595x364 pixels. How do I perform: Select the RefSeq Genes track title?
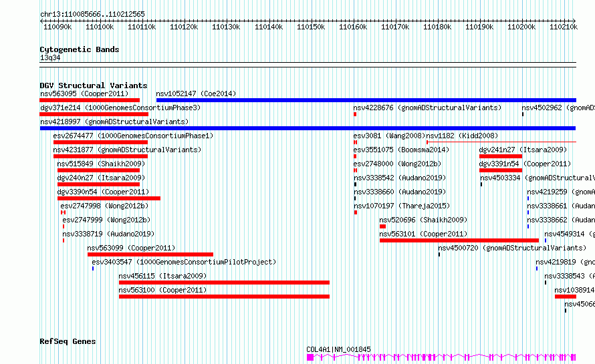tap(68, 341)
